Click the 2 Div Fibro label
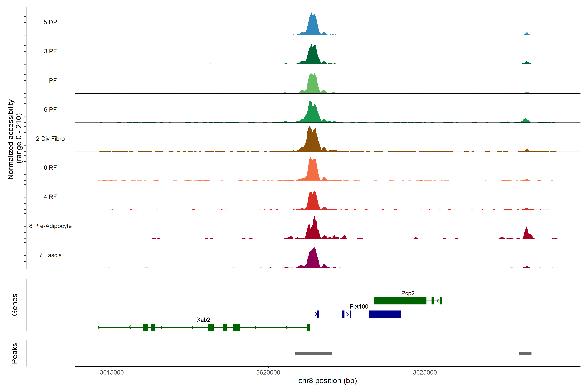 tap(50, 139)
